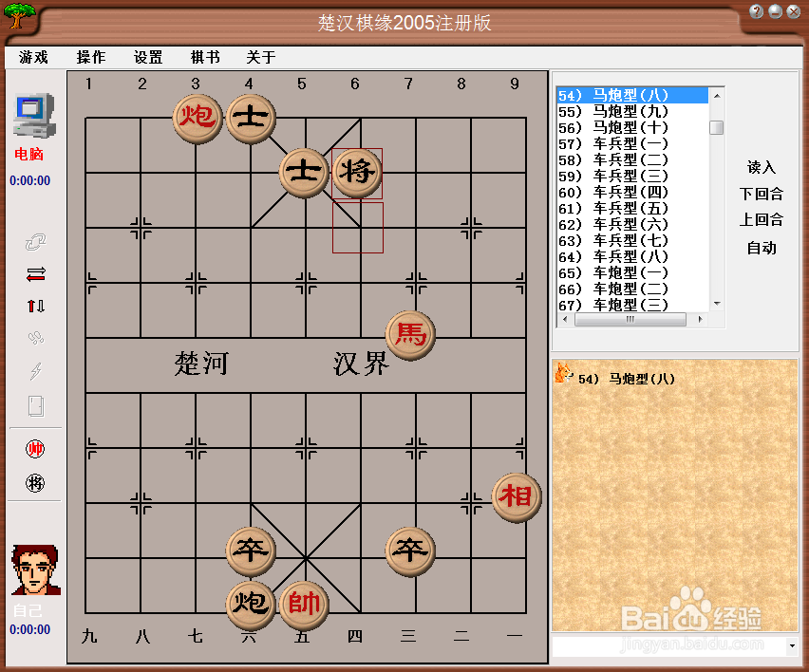Click list scrollbar up arrow
The image size is (809, 672).
coord(717,96)
